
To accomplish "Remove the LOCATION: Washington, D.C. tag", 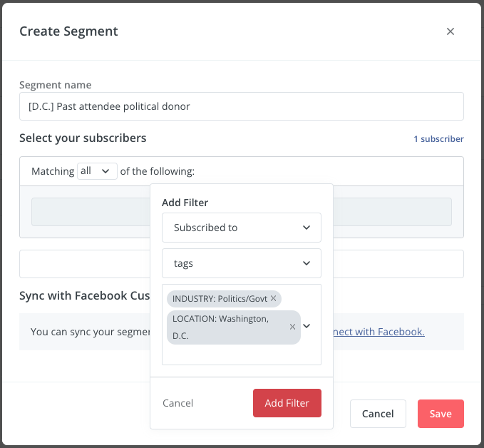I will tap(292, 327).
